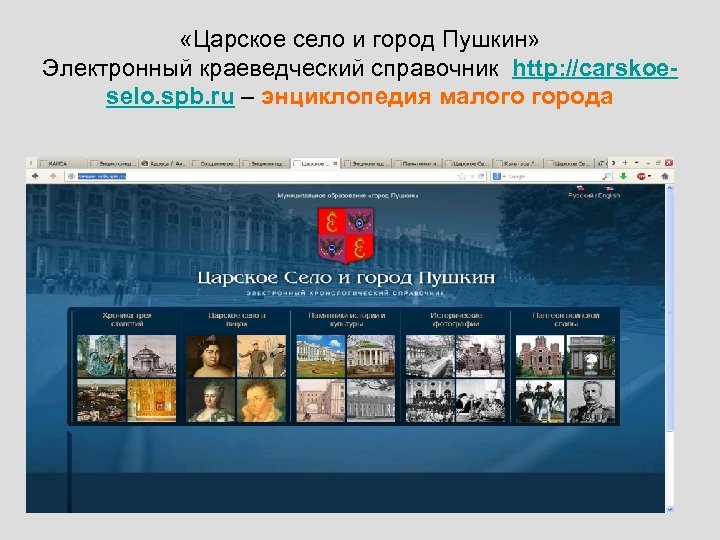Click the scrollbar up arrow
720x540 pixels.
669,188
